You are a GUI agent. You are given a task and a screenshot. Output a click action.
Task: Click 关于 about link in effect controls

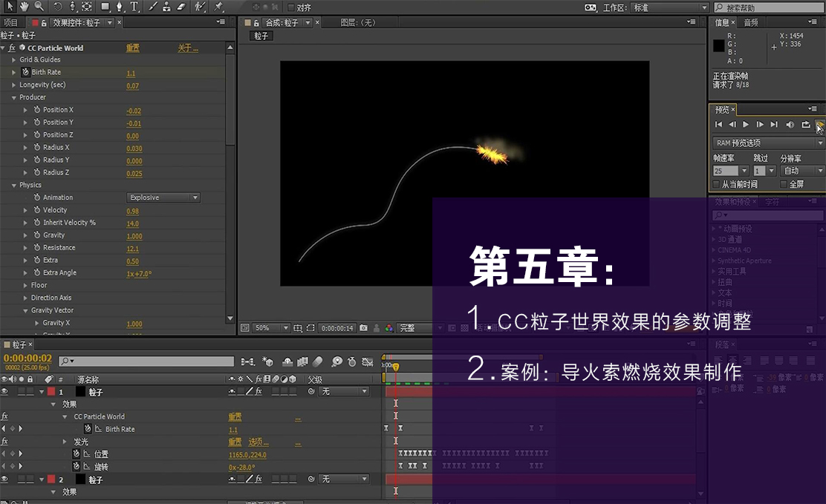(x=188, y=48)
